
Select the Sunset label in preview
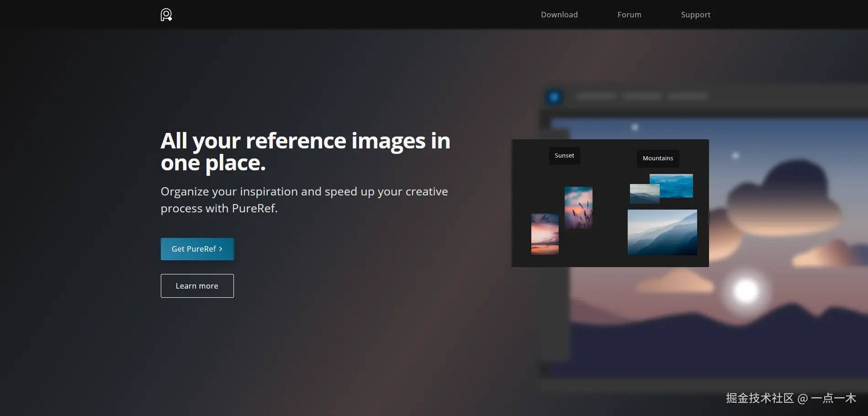point(564,156)
